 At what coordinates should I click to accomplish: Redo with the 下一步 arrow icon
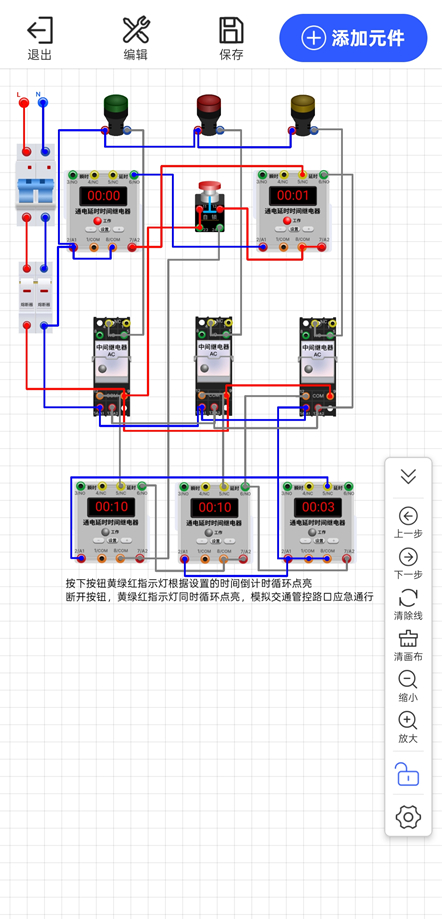click(x=408, y=557)
